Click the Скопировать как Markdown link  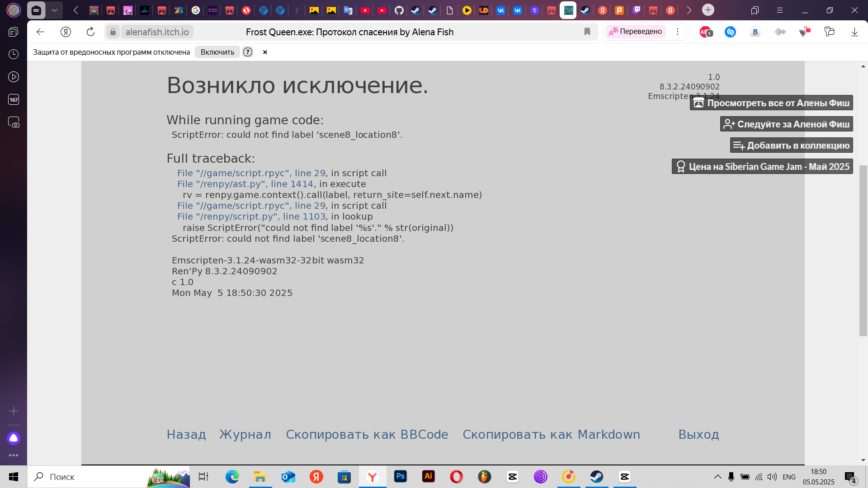click(551, 434)
